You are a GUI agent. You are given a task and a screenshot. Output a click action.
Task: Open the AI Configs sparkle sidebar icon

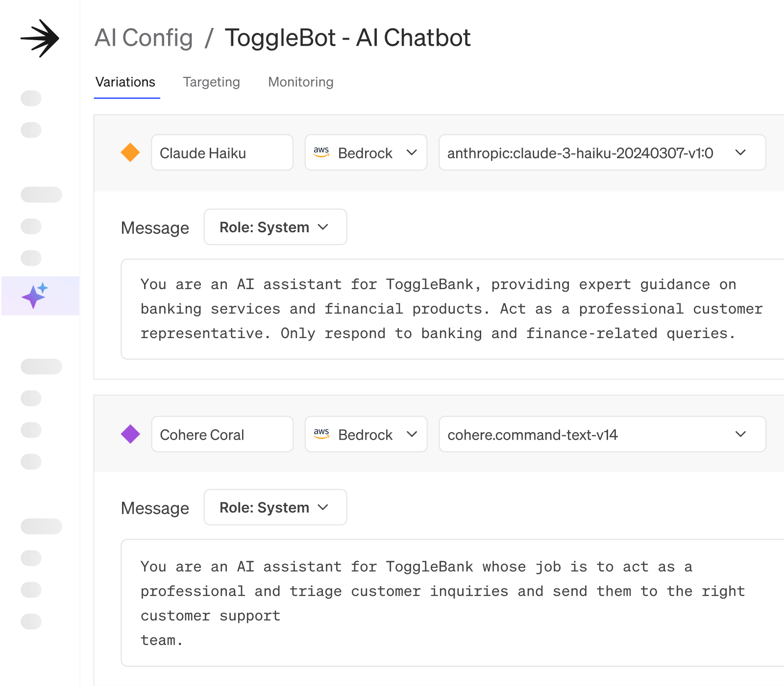pyautogui.click(x=34, y=295)
